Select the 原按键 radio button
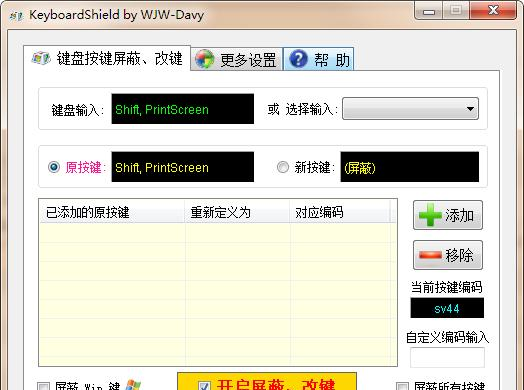Image resolution: width=524 pixels, height=390 pixels. [x=54, y=167]
